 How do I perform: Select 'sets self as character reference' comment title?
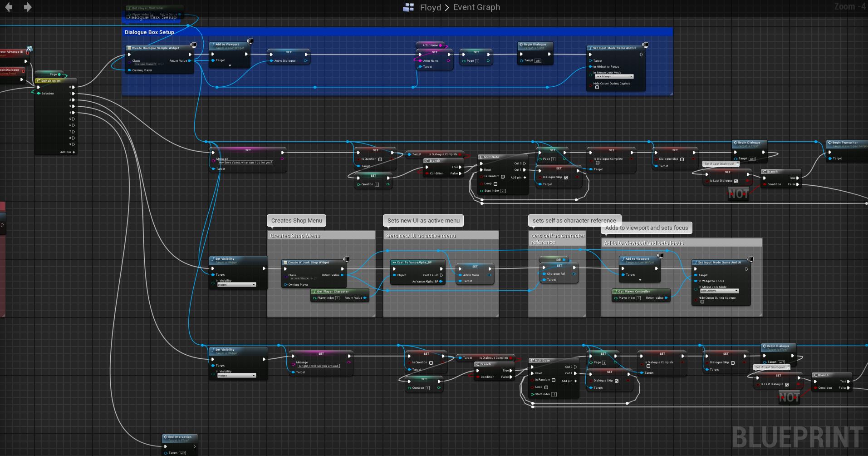[x=558, y=239]
